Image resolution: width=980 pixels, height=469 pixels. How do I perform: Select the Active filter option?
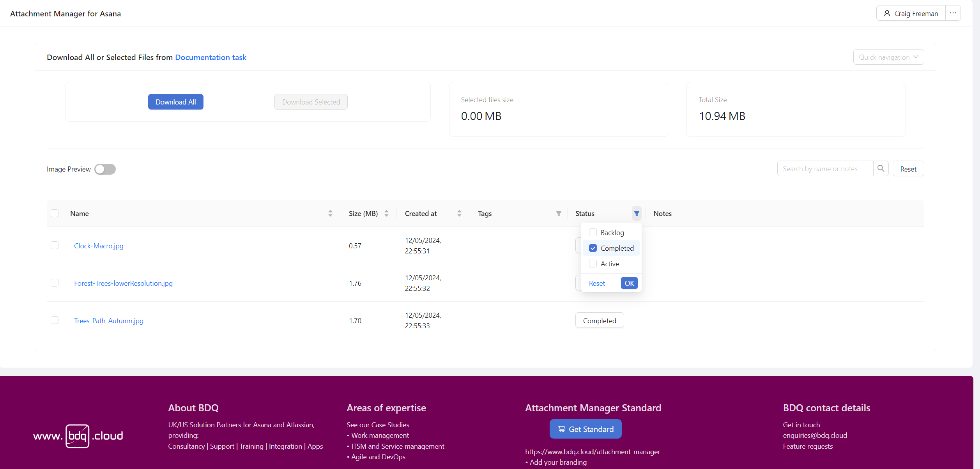593,264
